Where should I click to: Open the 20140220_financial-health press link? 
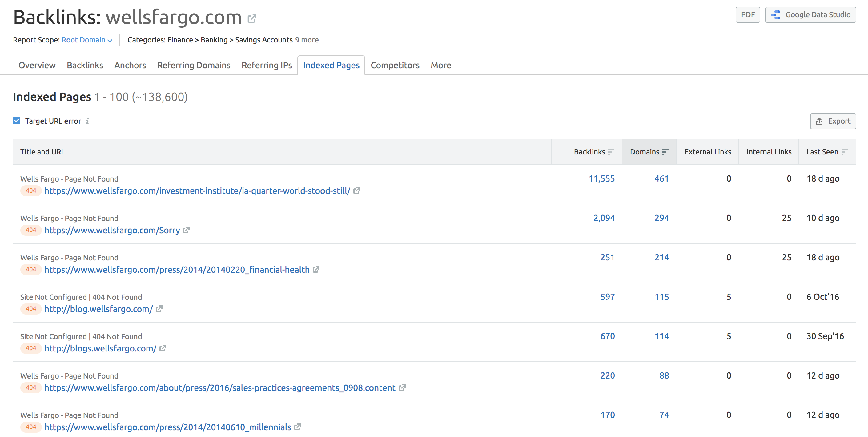point(177,270)
